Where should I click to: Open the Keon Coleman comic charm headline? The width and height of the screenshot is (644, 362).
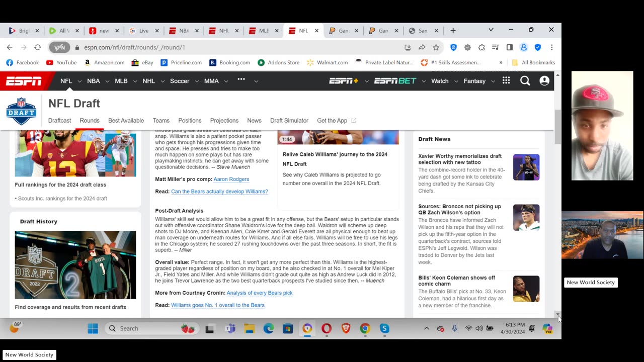click(x=457, y=281)
